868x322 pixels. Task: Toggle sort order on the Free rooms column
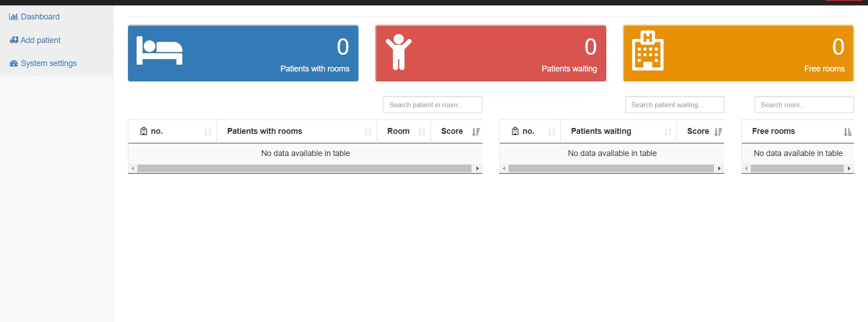point(847,132)
